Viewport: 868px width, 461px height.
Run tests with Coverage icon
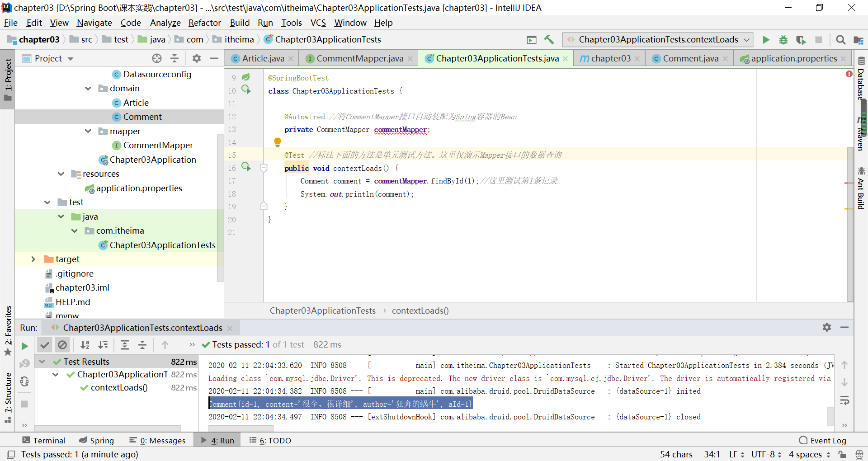click(801, 40)
